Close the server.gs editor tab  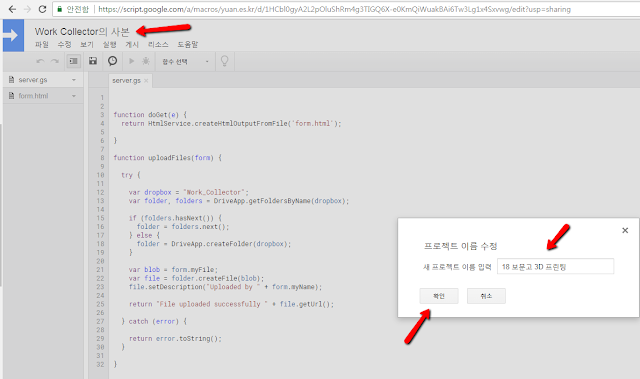point(146,81)
